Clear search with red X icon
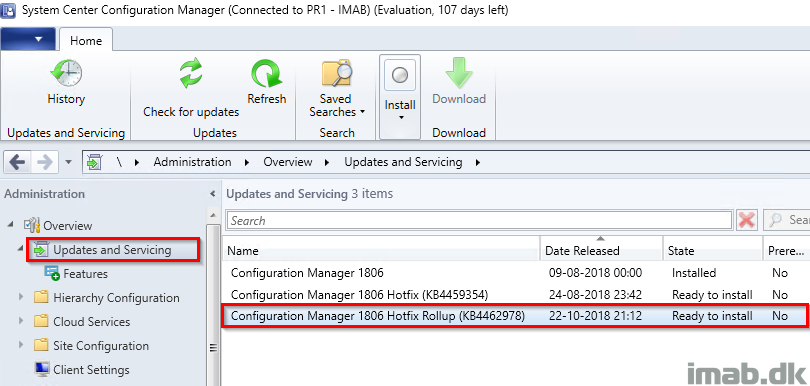Screen dimensions: 810x386 coord(747,221)
